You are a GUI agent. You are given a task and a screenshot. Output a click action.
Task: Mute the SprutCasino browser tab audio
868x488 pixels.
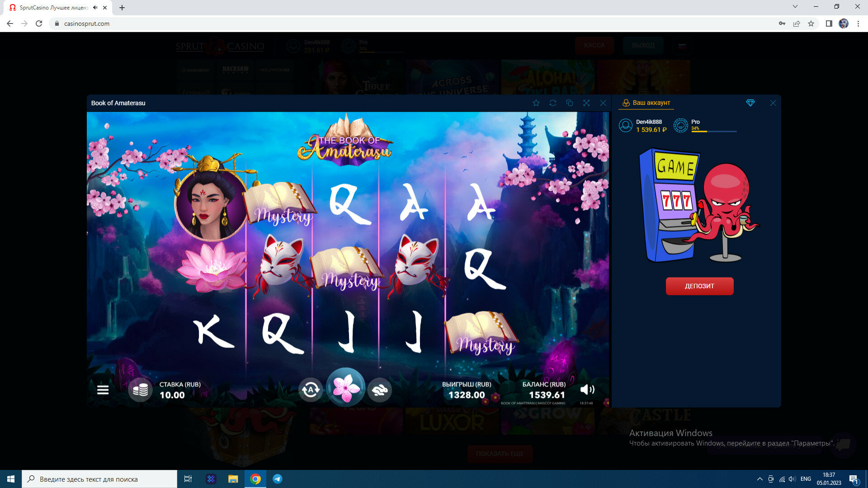click(95, 8)
